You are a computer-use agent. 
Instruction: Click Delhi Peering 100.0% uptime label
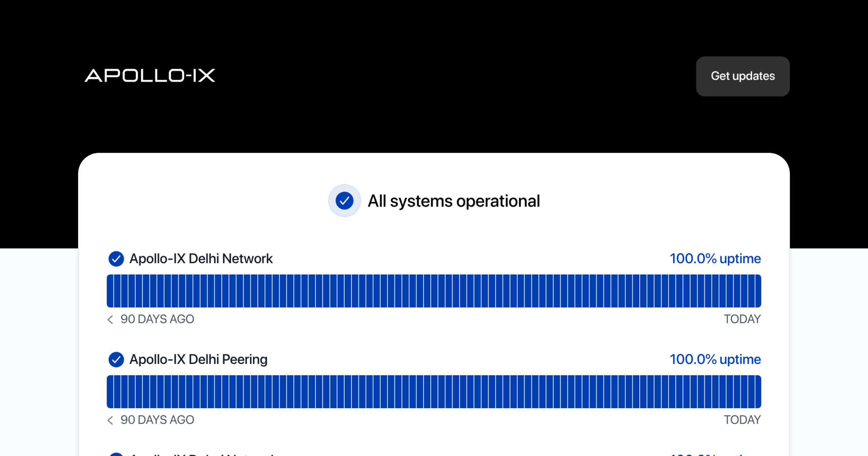pyautogui.click(x=715, y=359)
